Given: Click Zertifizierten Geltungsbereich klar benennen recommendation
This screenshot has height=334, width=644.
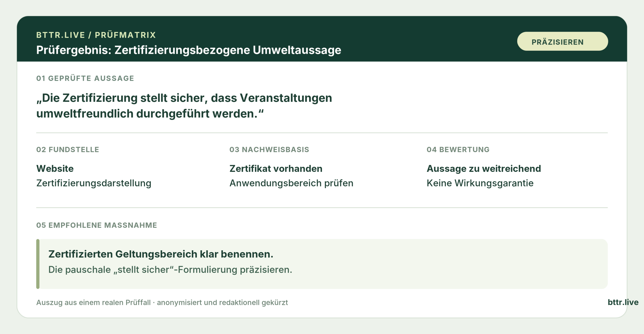Looking at the screenshot, I should [x=161, y=254].
